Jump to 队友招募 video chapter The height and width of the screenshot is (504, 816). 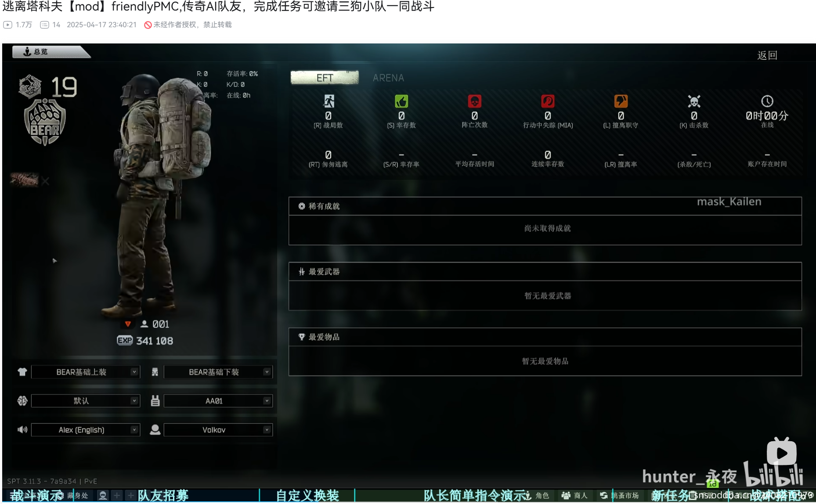(163, 496)
